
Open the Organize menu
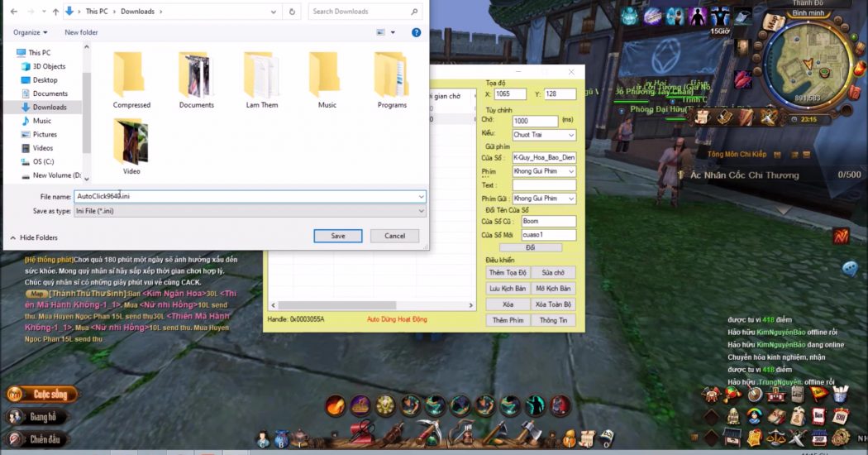(30, 33)
